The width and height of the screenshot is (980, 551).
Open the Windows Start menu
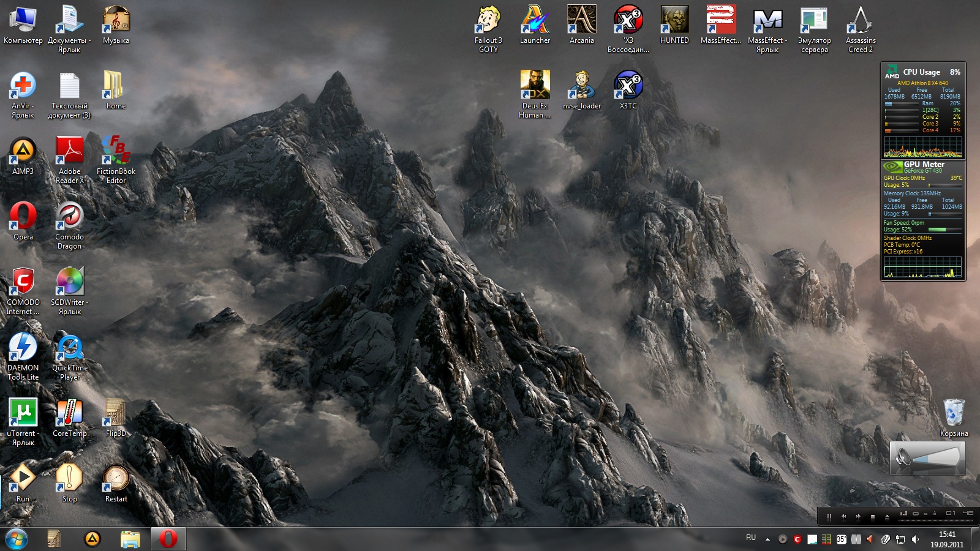point(17,539)
